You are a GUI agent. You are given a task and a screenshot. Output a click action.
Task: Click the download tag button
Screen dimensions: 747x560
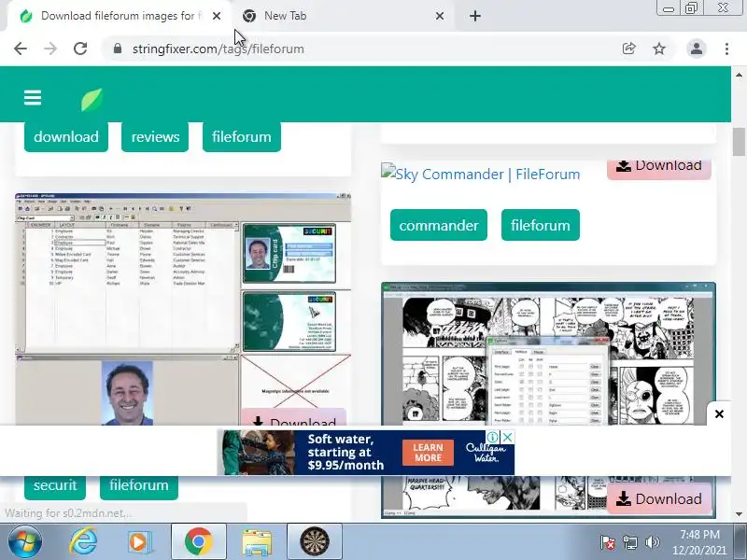(66, 137)
